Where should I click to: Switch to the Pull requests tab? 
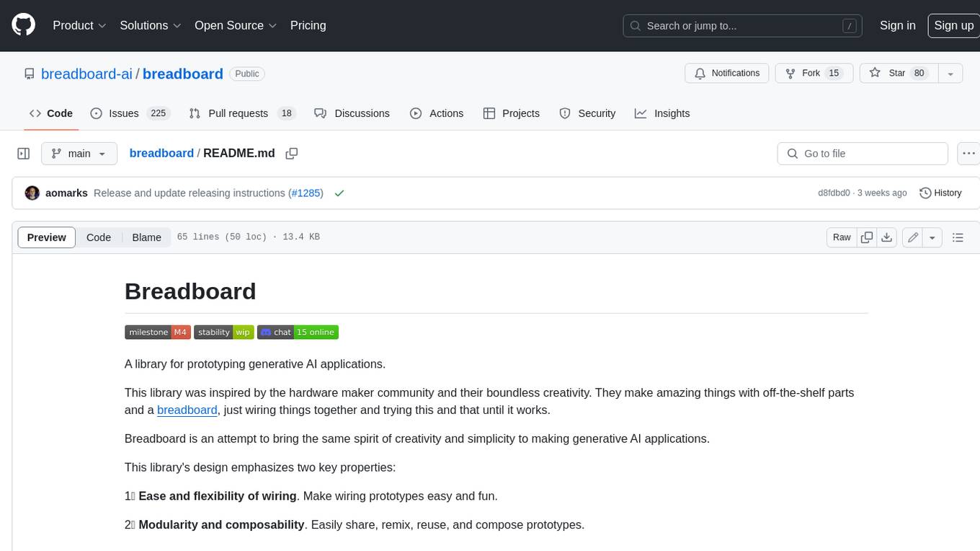coord(242,113)
